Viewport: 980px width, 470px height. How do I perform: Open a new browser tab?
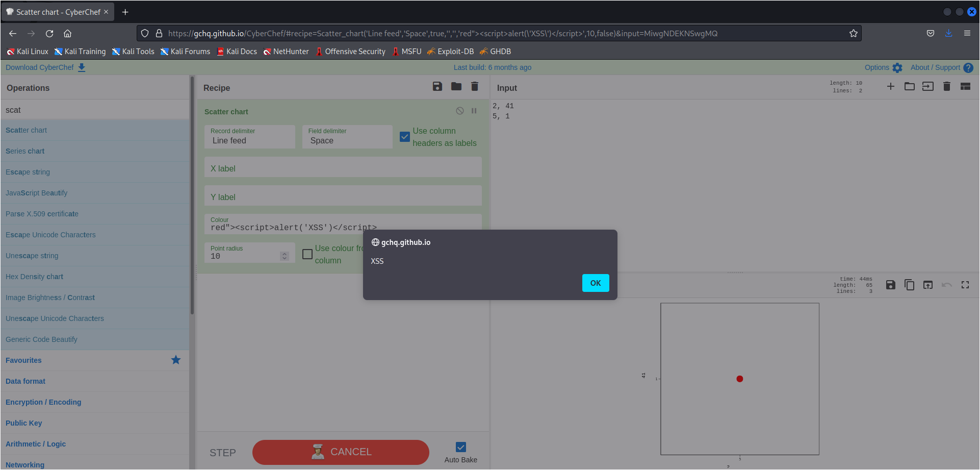coord(125,12)
